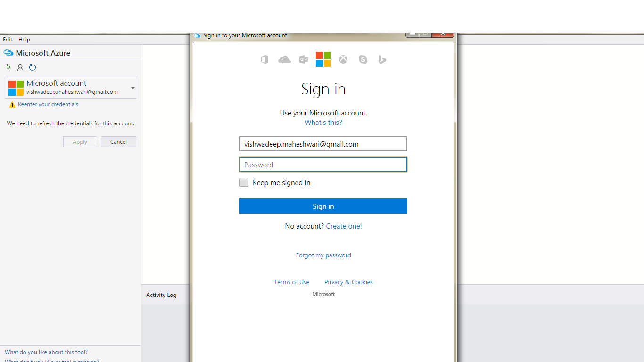Viewport: 644px width, 362px height.
Task: Focus the Password input field
Action: 323,165
